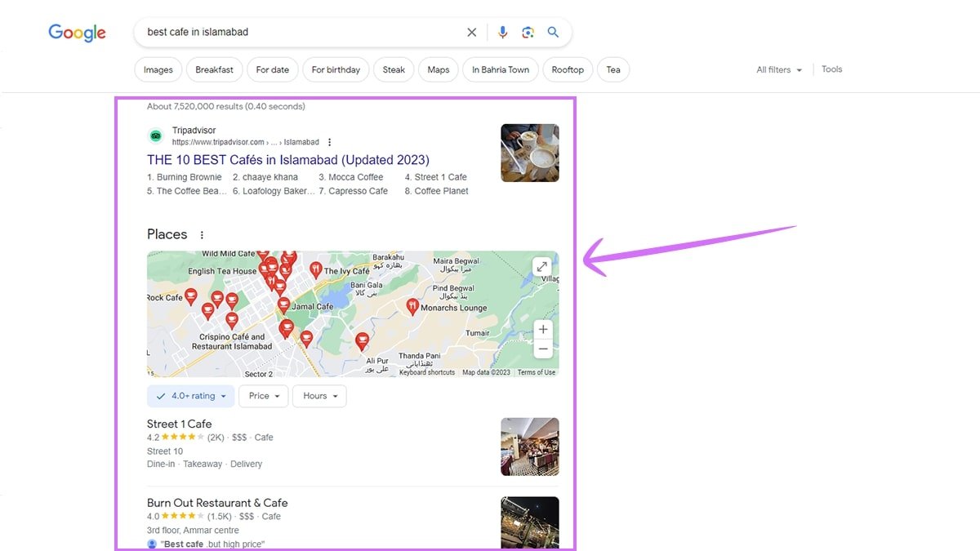Click the Street 1 Cafe thumbnail photo
The width and height of the screenshot is (980, 551).
tap(529, 447)
